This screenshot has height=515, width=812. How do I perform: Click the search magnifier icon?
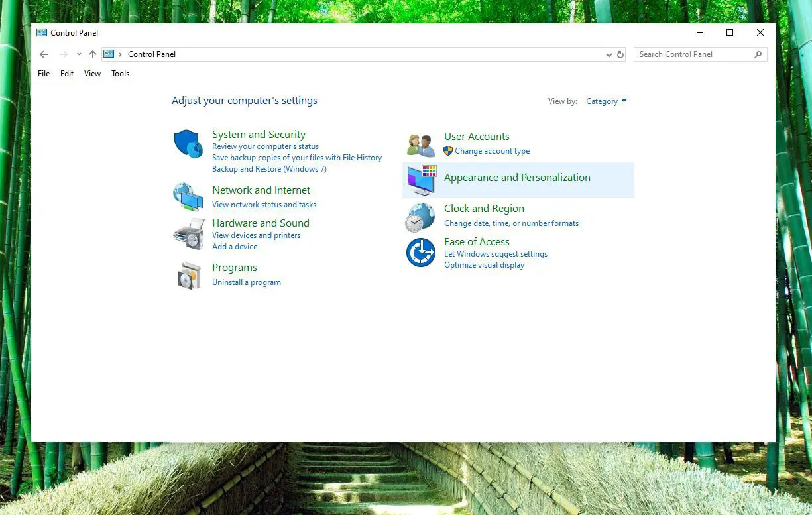[x=758, y=54]
